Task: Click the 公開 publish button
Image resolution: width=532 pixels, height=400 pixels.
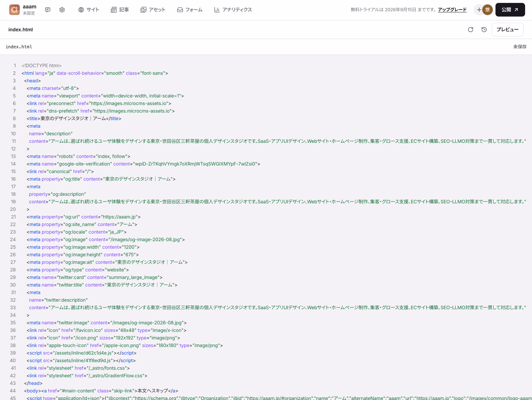Action: click(510, 10)
